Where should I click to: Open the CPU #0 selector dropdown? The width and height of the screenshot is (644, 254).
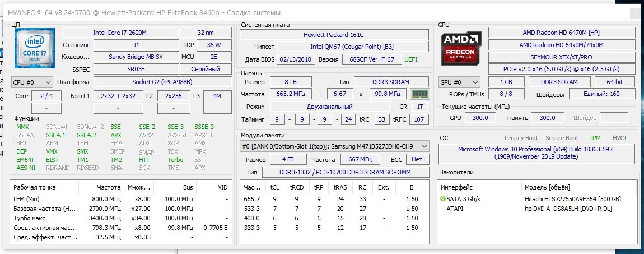[32, 82]
